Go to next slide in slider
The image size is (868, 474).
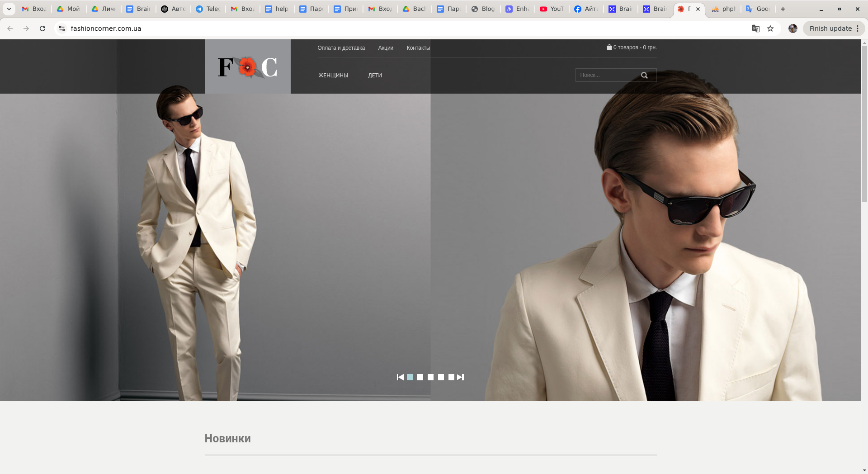(460, 377)
